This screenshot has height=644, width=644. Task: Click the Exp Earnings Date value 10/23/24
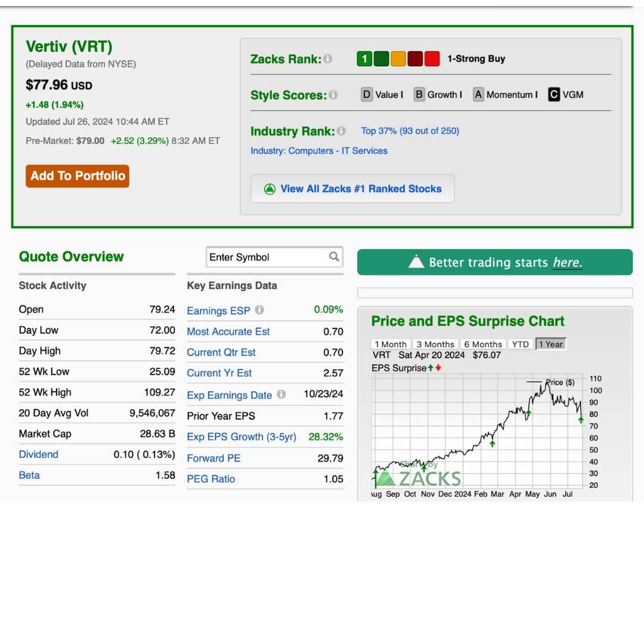[323, 394]
